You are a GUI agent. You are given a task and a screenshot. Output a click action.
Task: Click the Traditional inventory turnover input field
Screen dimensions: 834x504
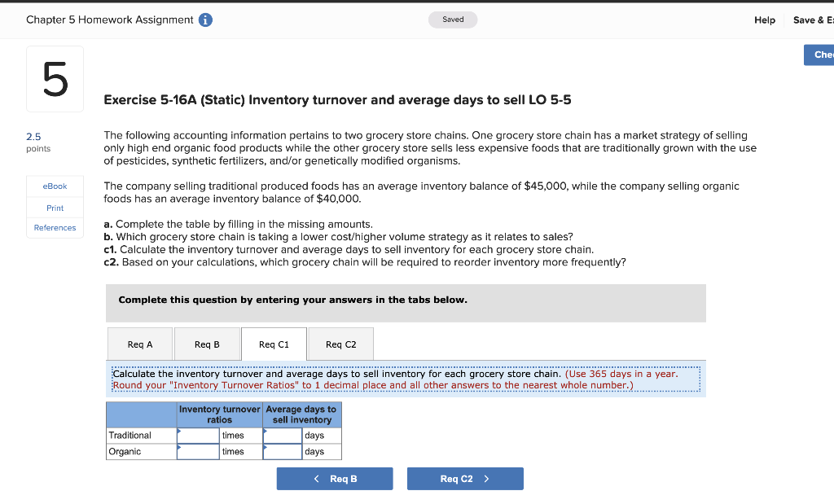point(198,435)
